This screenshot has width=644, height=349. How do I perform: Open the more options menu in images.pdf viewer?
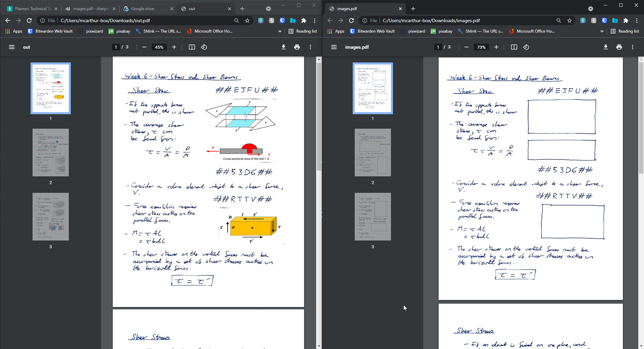coord(632,47)
